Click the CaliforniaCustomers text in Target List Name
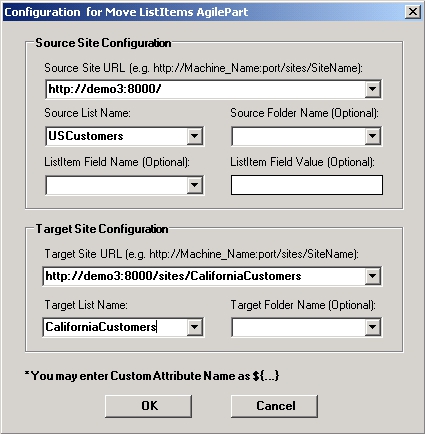The height and width of the screenshot is (434, 425). pos(101,327)
